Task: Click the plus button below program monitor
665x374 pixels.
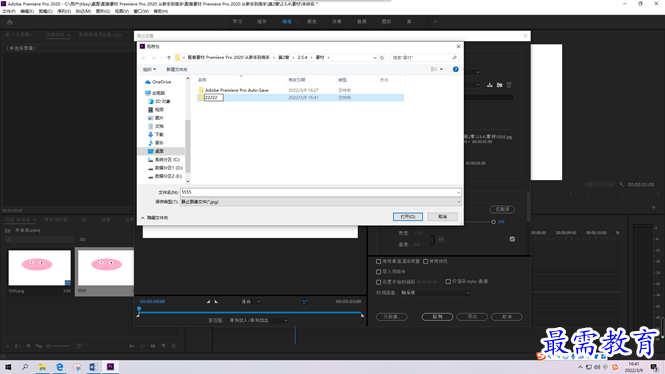Action: coord(654,207)
